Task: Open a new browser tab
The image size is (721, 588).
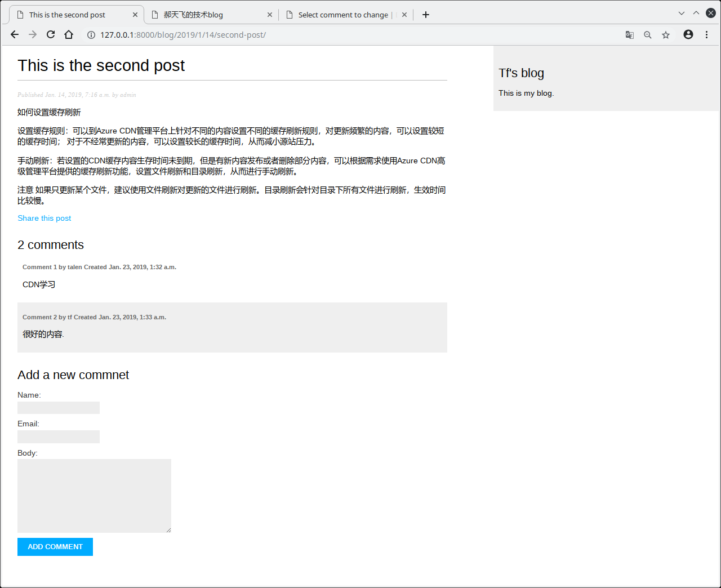Action: [x=426, y=15]
